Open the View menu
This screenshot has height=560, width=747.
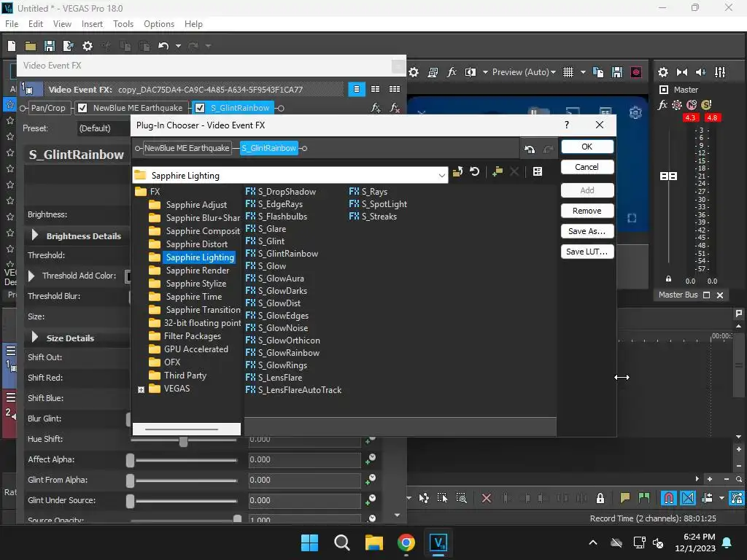62,24
